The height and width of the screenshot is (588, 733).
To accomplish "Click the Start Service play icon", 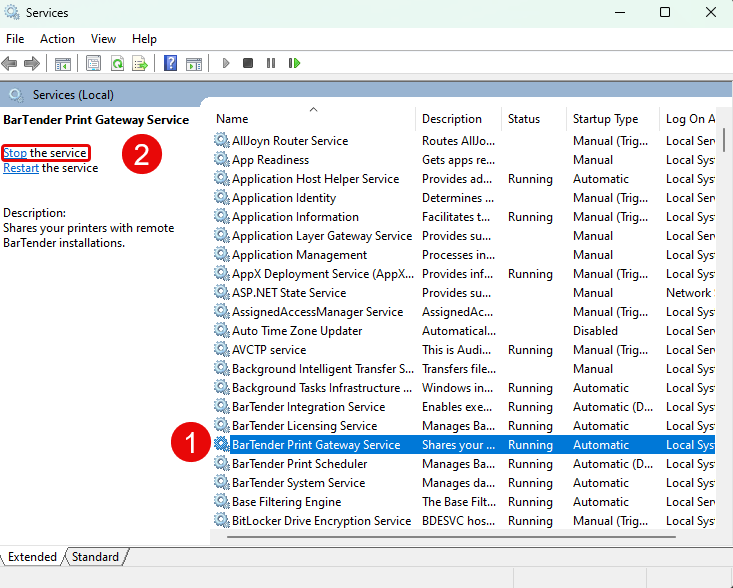I will (226, 63).
